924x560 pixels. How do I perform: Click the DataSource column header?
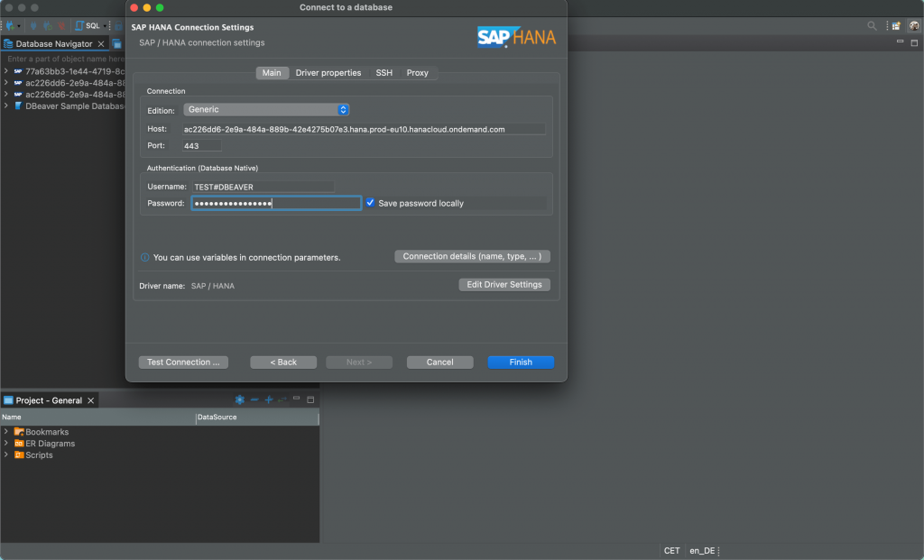257,417
